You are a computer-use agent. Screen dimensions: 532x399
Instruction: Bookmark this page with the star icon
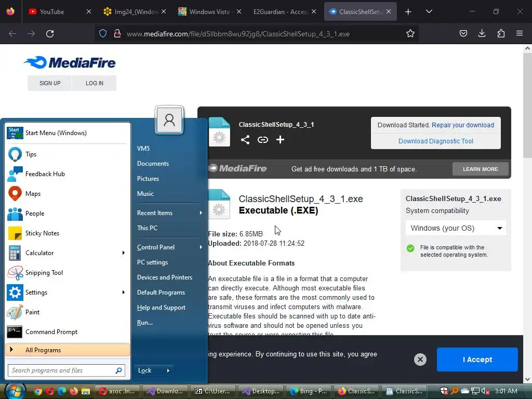410,34
